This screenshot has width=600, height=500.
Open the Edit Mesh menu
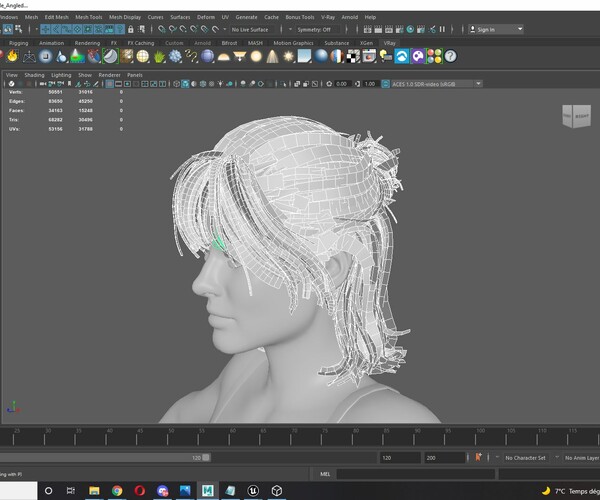57,17
